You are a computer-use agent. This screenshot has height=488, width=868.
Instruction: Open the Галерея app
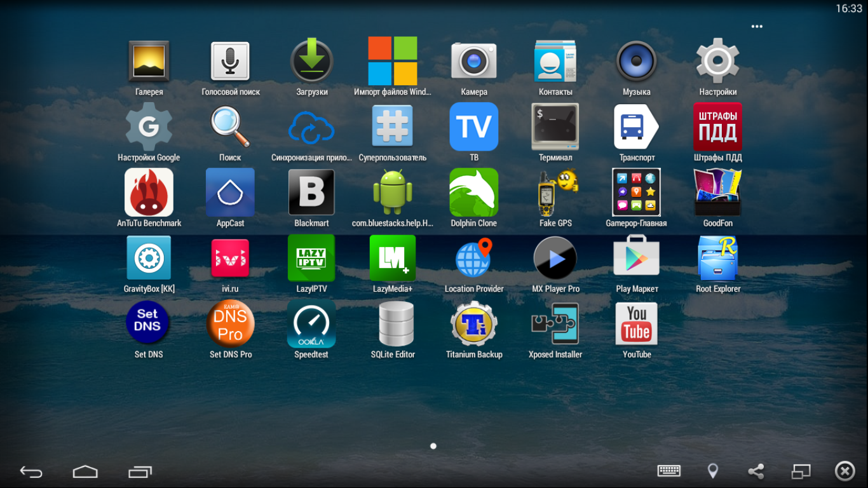[x=149, y=61]
